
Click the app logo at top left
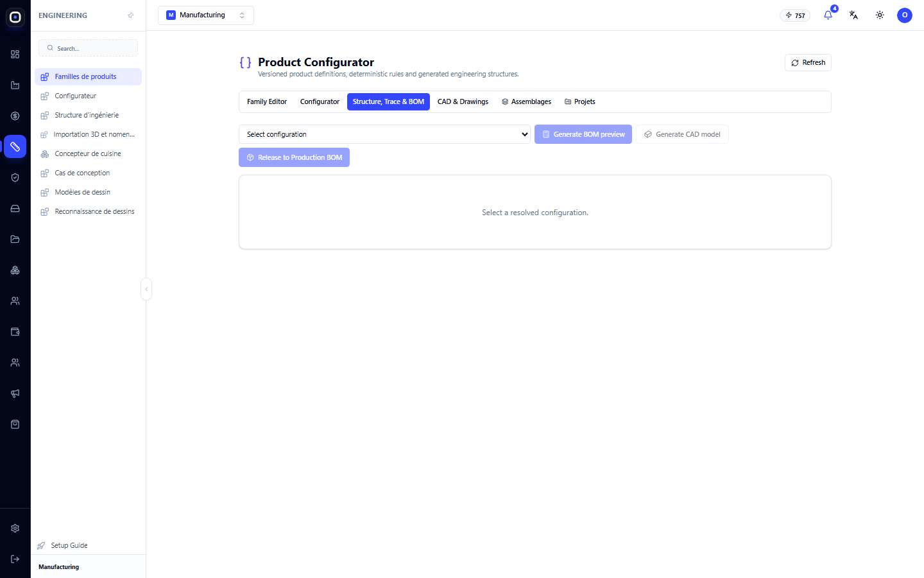point(15,17)
